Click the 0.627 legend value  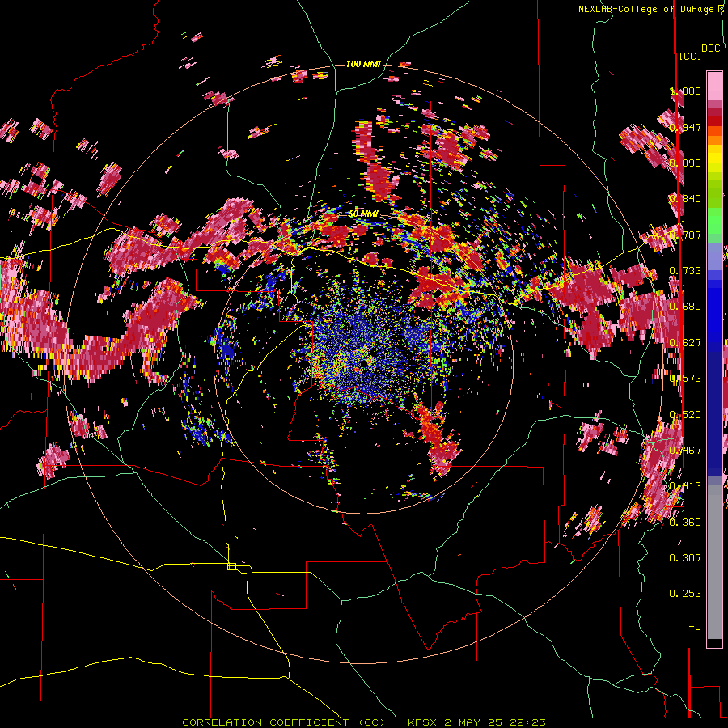[685, 343]
